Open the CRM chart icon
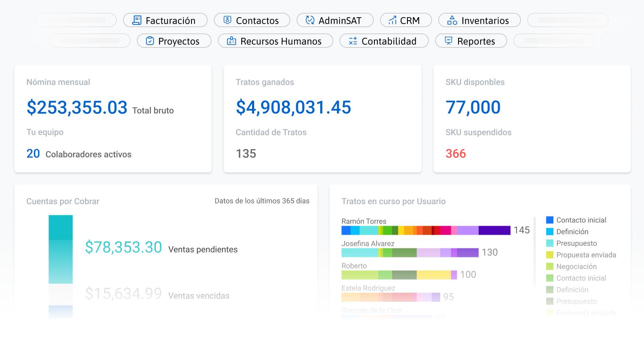Viewport: 644px width, 361px height. pyautogui.click(x=392, y=20)
